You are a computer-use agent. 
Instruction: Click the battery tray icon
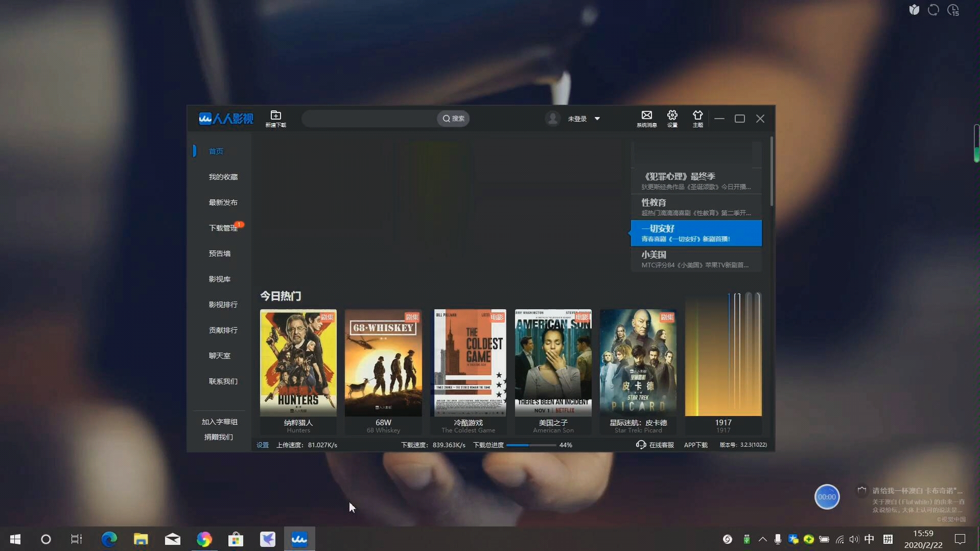(x=824, y=539)
